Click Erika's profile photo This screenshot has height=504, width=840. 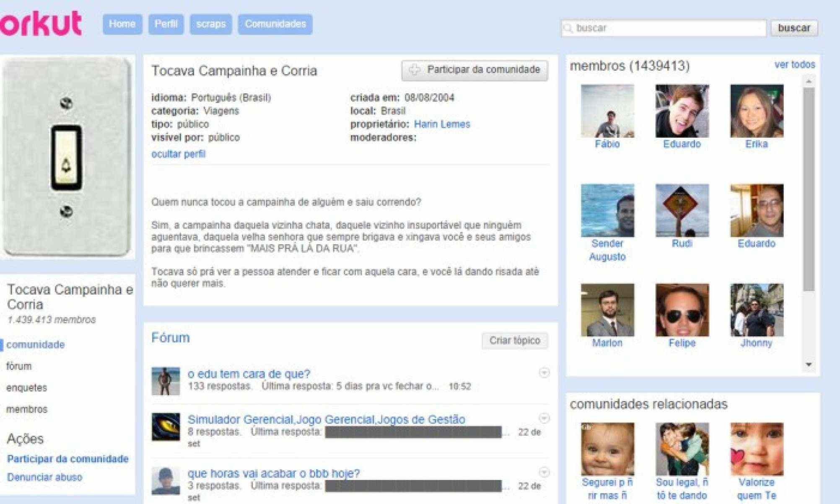(757, 111)
